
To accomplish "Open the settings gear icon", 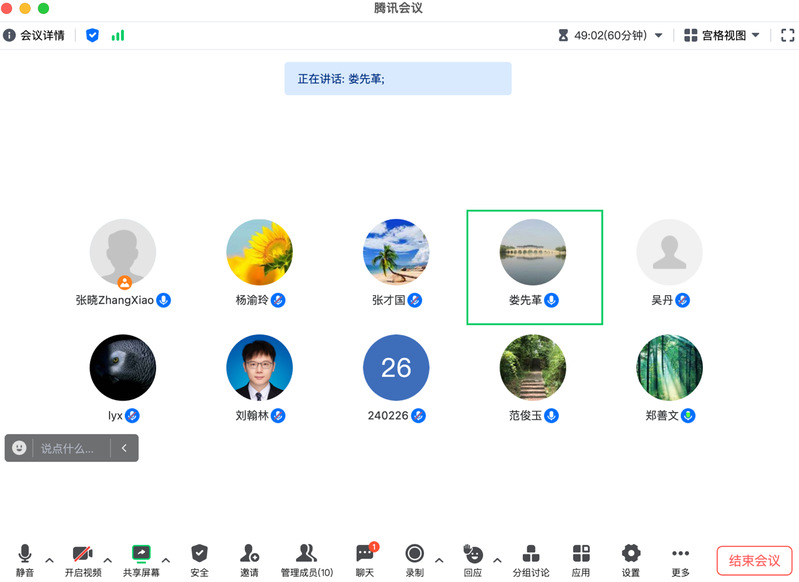I will 631,553.
